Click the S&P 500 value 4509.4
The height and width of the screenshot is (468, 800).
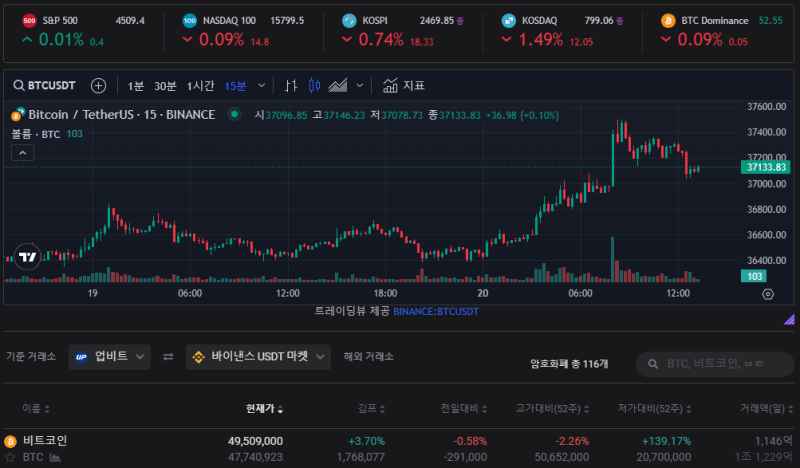[130, 21]
